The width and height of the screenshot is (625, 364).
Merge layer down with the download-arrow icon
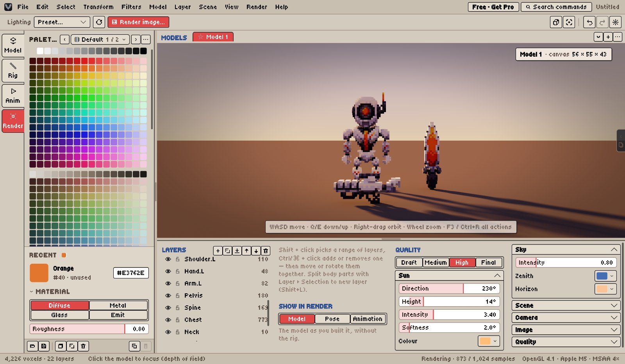237,251
